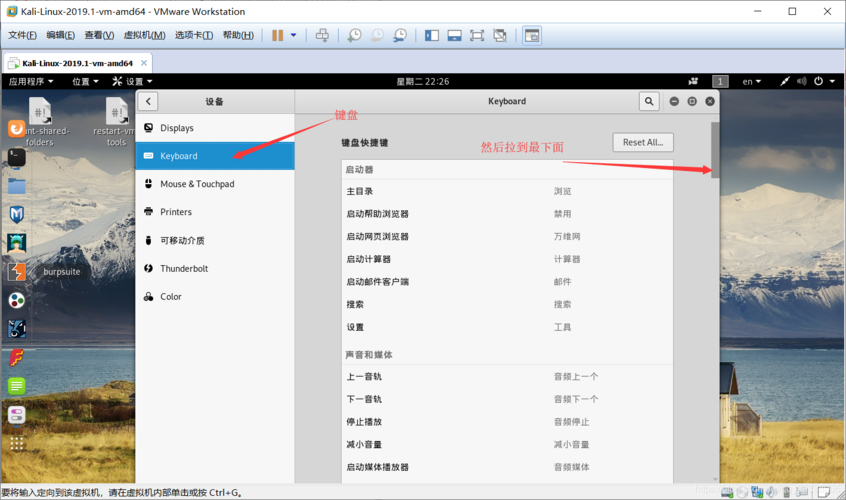Click the 设置 shortcut row
Screen dimensions: 846x500
[x=507, y=327]
